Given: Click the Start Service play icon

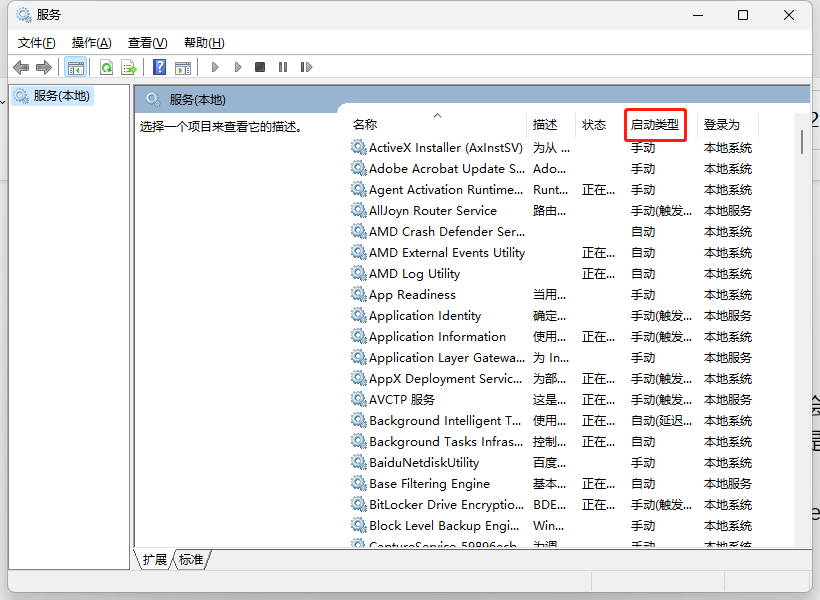Looking at the screenshot, I should click(x=215, y=66).
